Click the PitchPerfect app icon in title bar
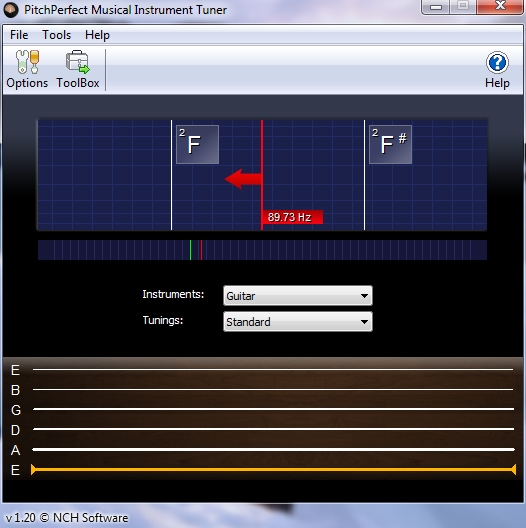Screen dimensions: 526x528 (x=11, y=10)
